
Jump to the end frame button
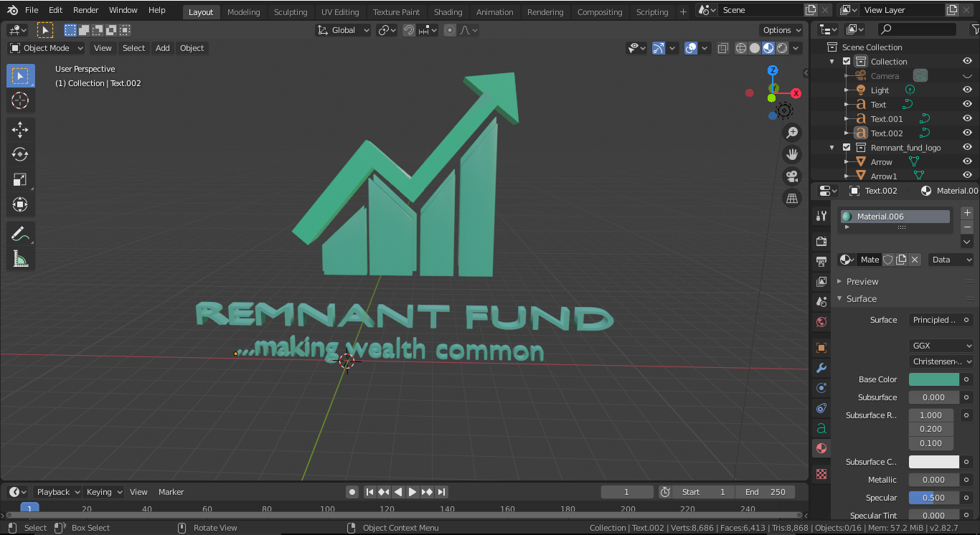[x=442, y=492]
